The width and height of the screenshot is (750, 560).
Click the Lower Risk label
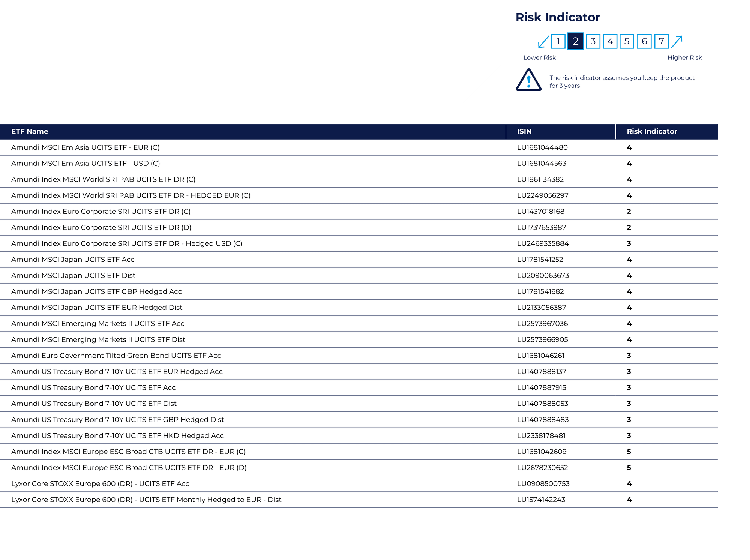(x=539, y=57)
